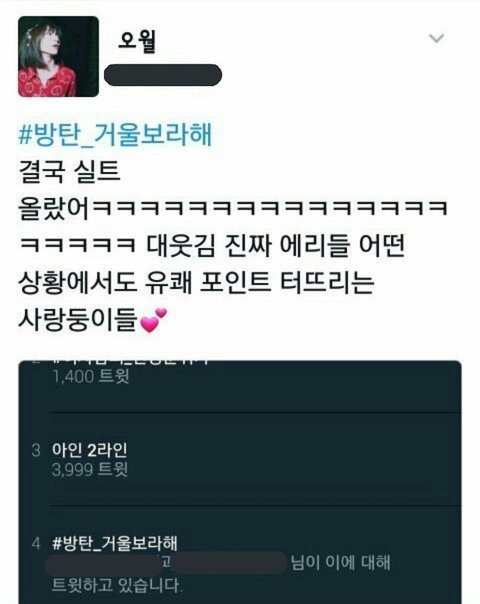Select the trending hashtag #방탄_거울보라해 ranked fourth
The image size is (480, 604).
(115, 543)
